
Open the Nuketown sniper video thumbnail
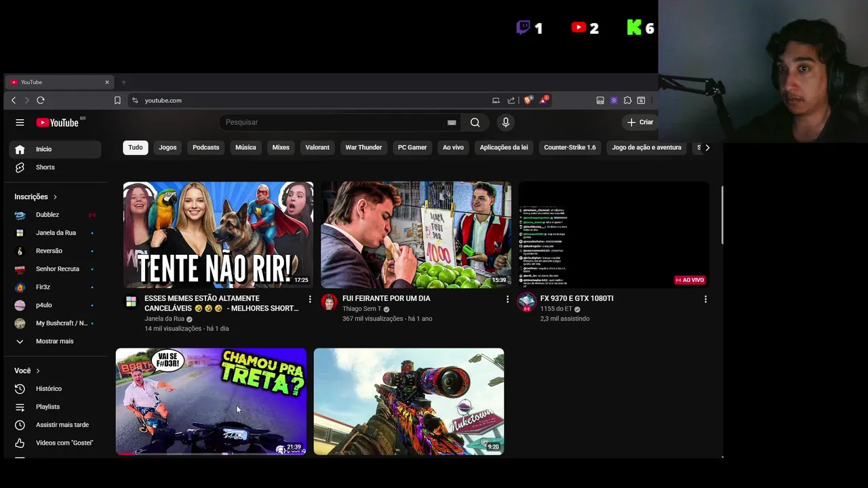click(x=409, y=401)
